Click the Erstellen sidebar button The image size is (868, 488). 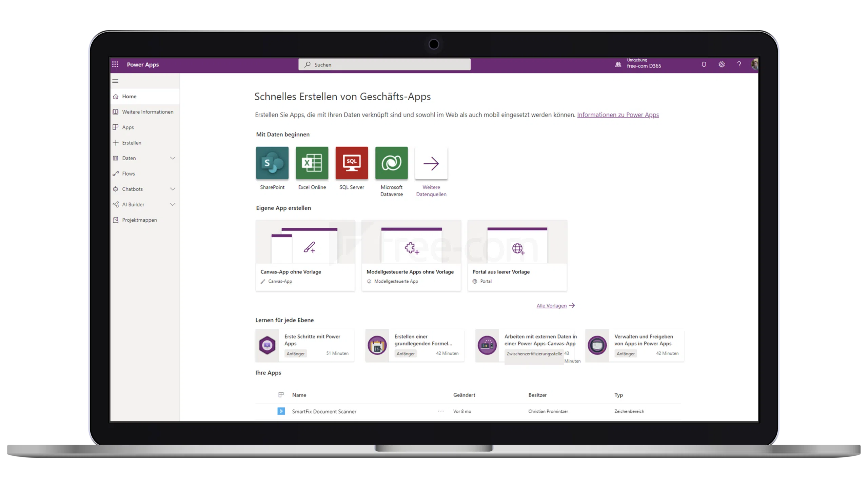132,142
